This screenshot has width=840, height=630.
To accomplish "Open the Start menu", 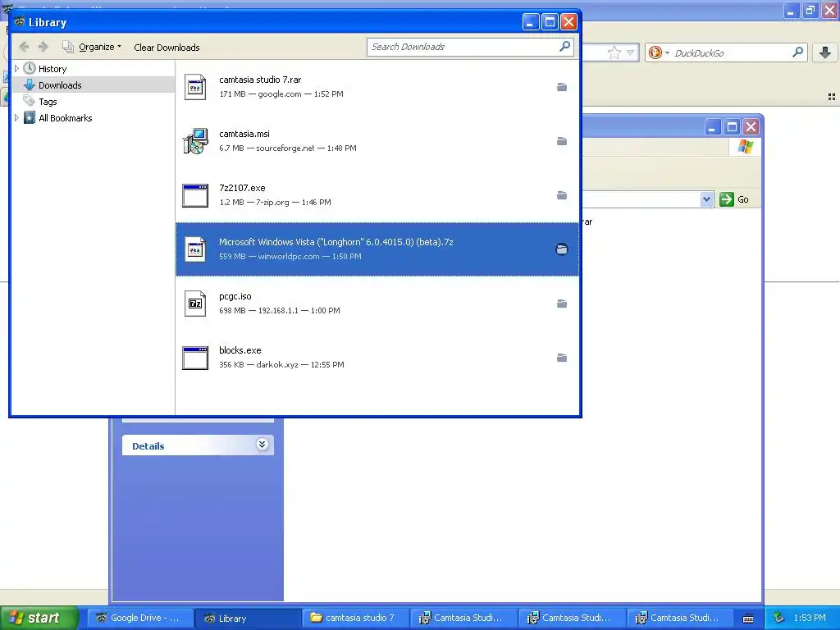I will [x=39, y=619].
